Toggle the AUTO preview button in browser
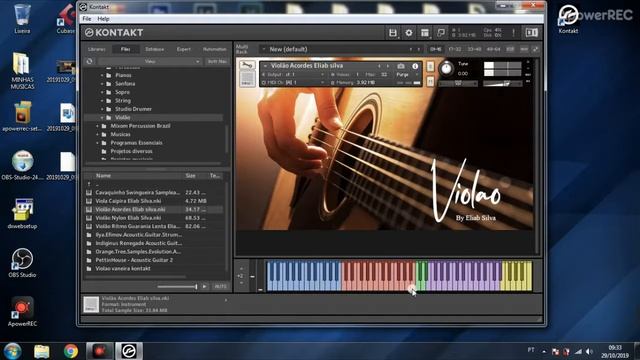 (220, 287)
